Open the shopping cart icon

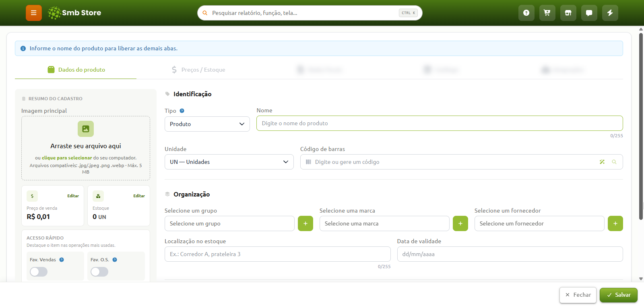(547, 13)
